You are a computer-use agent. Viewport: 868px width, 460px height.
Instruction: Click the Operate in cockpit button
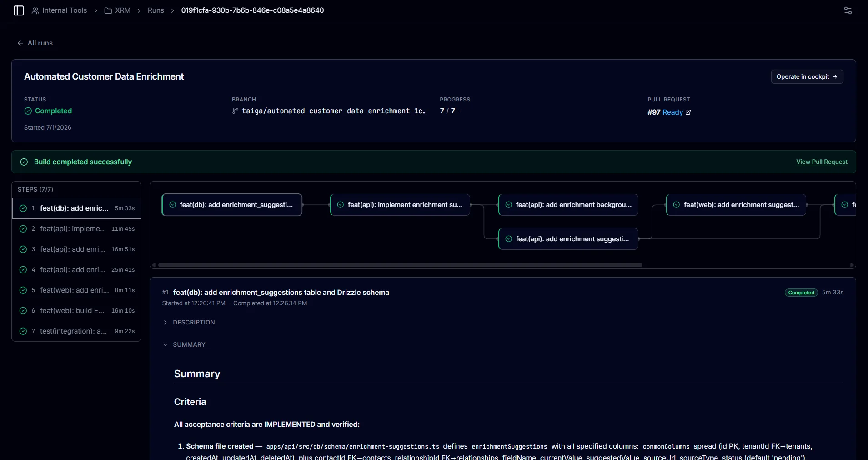807,76
